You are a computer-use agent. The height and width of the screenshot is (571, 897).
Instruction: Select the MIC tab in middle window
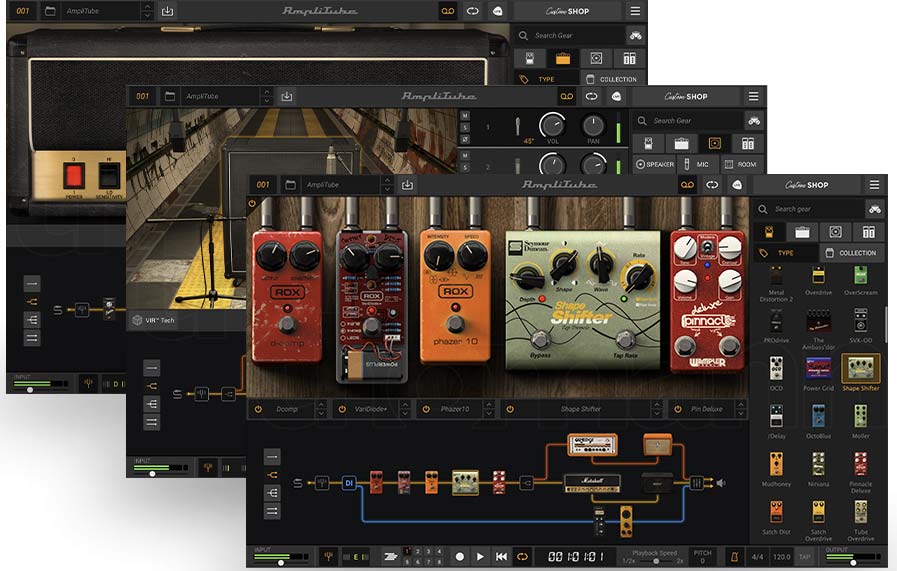click(x=697, y=164)
